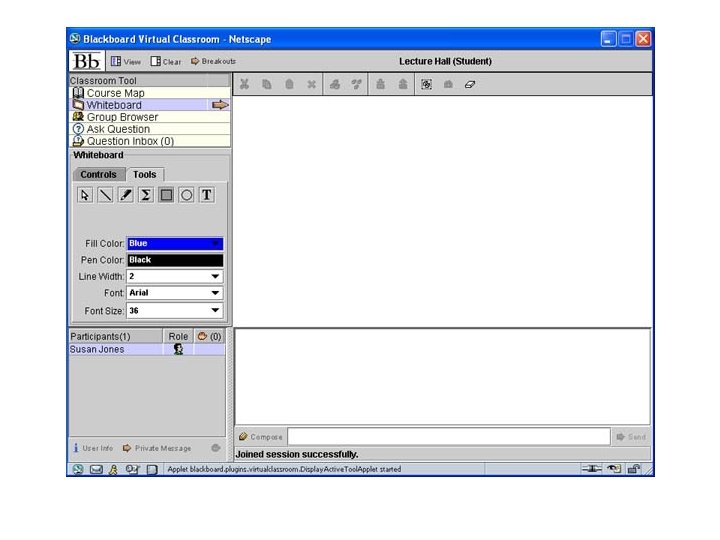Click the eraser icon in whiteboard toolbar
This screenshot has height=540, width=720.
coord(470,84)
